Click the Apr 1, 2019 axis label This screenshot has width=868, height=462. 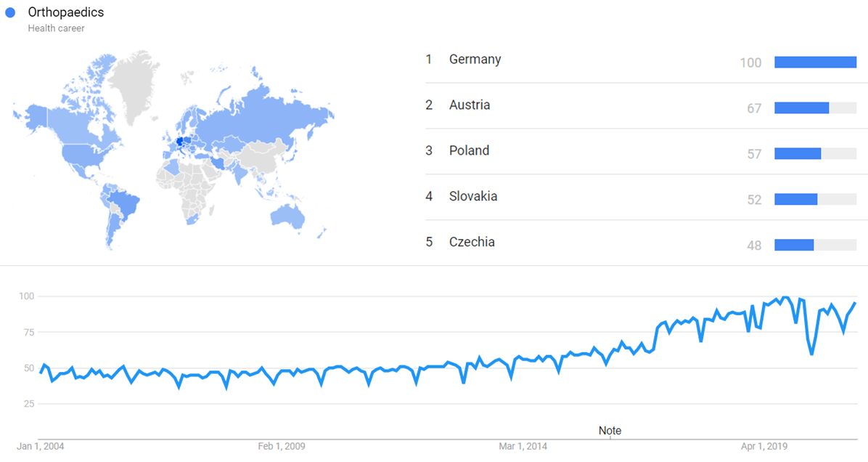point(765,446)
